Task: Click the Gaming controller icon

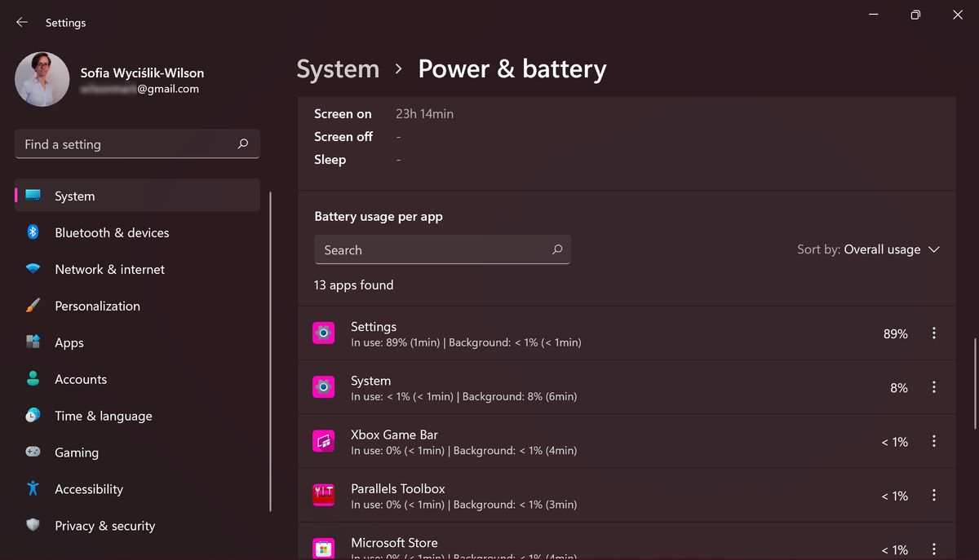Action: click(32, 452)
